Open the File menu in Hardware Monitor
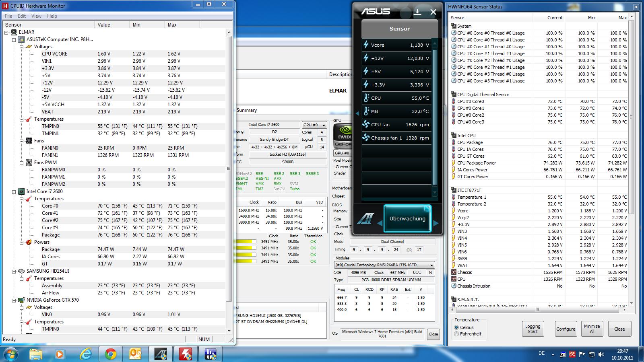644x362 pixels. [x=8, y=16]
